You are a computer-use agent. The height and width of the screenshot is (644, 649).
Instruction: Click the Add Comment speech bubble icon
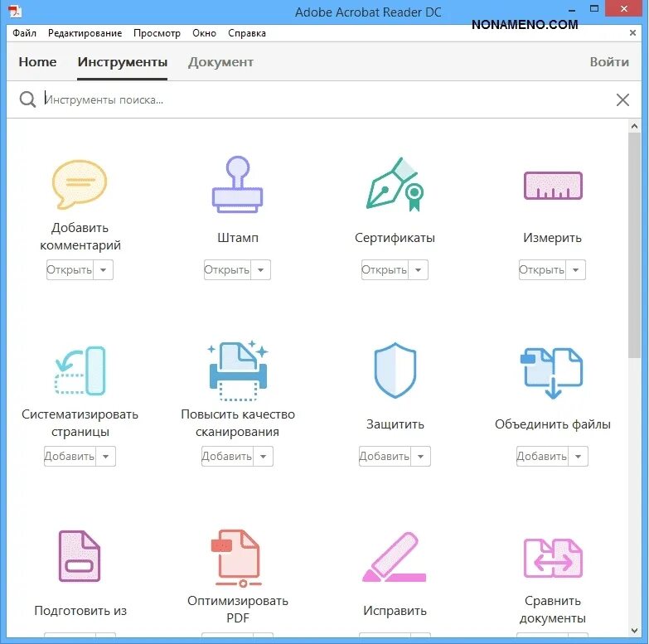80,184
